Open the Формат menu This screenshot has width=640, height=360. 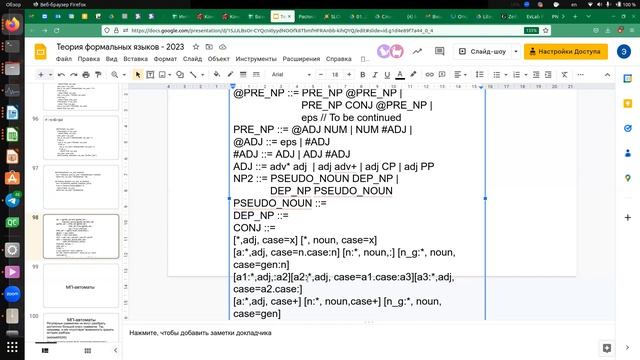pos(165,59)
